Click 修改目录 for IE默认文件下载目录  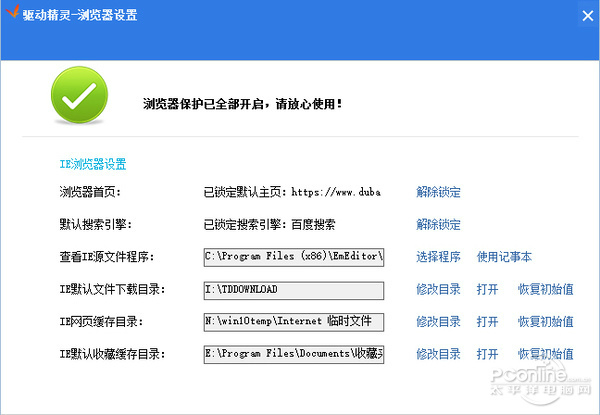point(438,289)
